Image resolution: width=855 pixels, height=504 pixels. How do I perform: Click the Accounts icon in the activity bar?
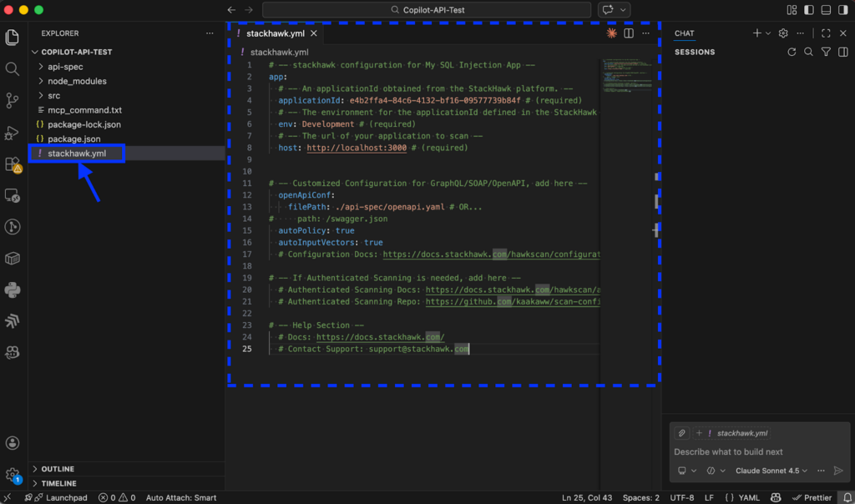point(13,443)
